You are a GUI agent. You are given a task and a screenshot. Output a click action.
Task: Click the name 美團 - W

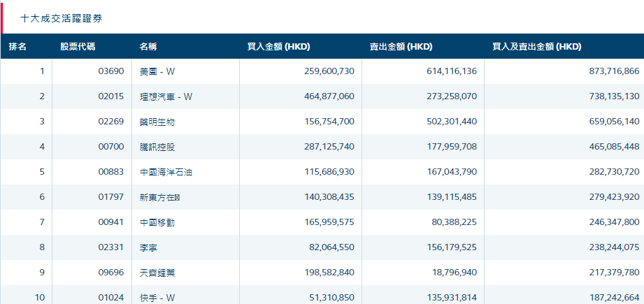click(x=157, y=71)
